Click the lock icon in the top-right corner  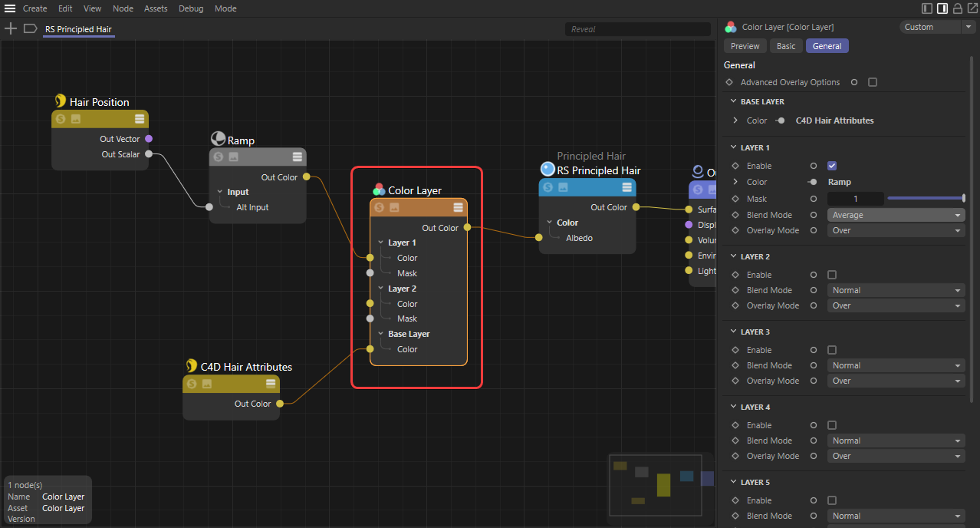click(957, 8)
